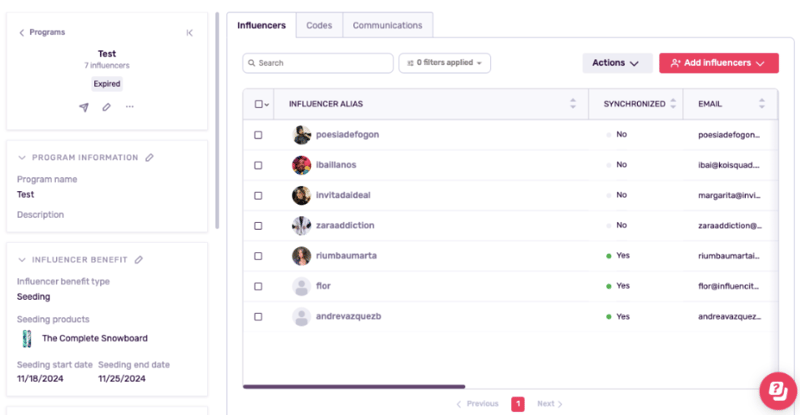Collapse the sidebar panel with the arrow icon
This screenshot has width=800, height=415.
click(190, 33)
